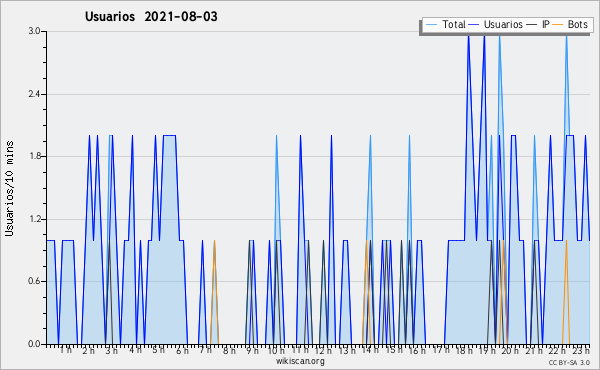The width and height of the screenshot is (600, 370).
Task: Click the '17 h' x-axis label
Action: [441, 350]
